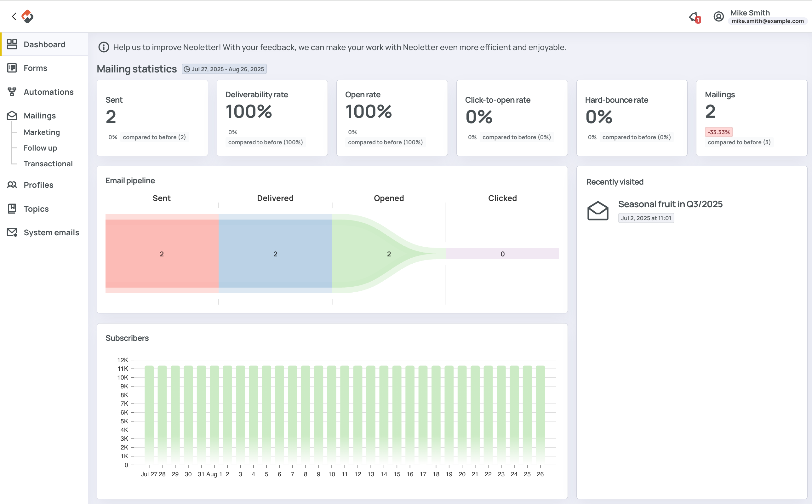
Task: Open Topics page
Action: coord(44,209)
